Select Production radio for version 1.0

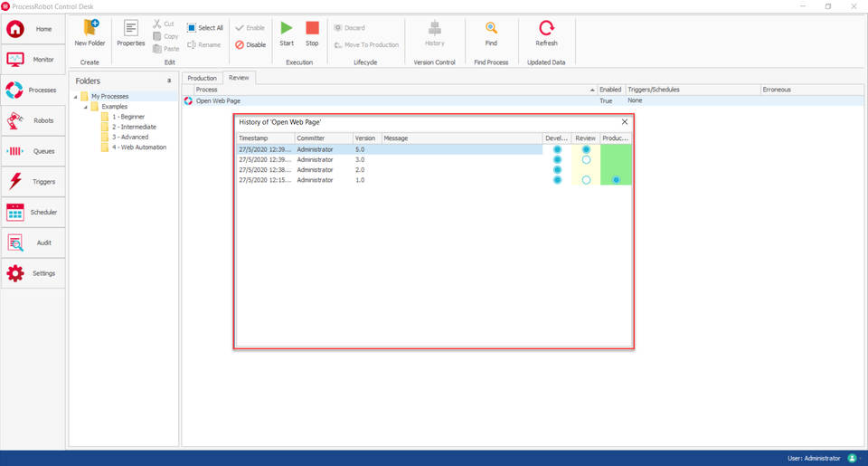[x=616, y=180]
